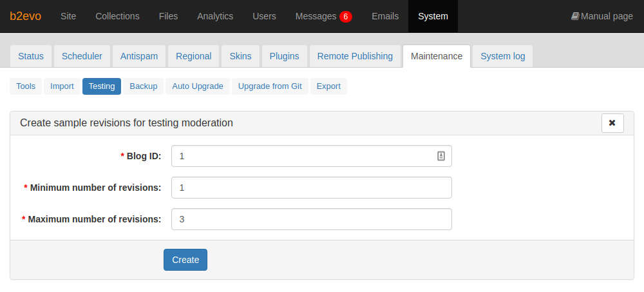
Task: Click the 'Blog ID:' label text
Action: 144,156
